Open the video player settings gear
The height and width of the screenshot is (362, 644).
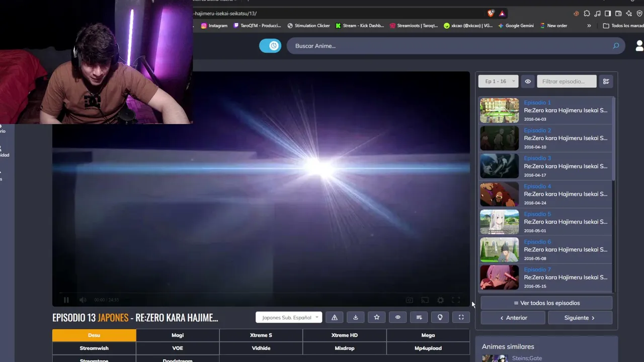point(441,300)
